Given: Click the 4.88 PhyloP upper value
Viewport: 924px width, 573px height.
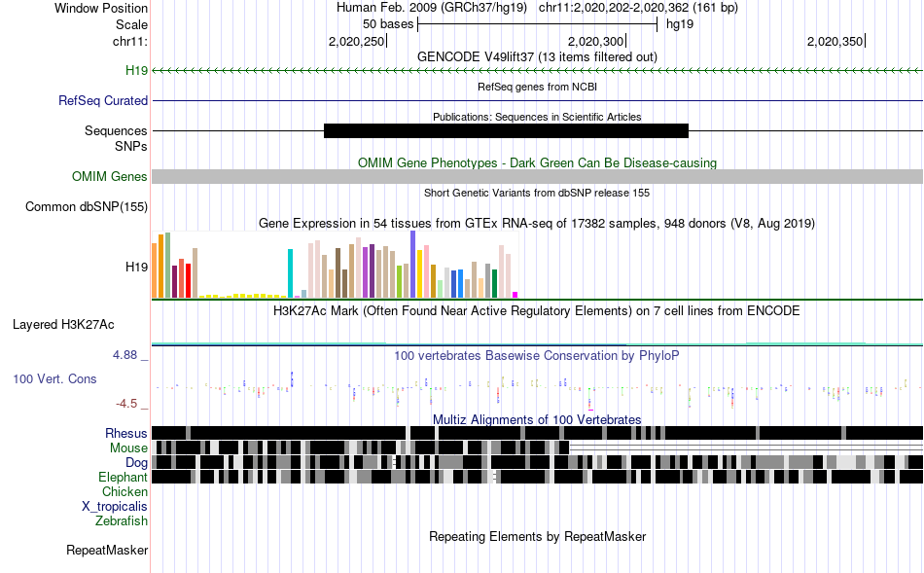Looking at the screenshot, I should point(124,355).
